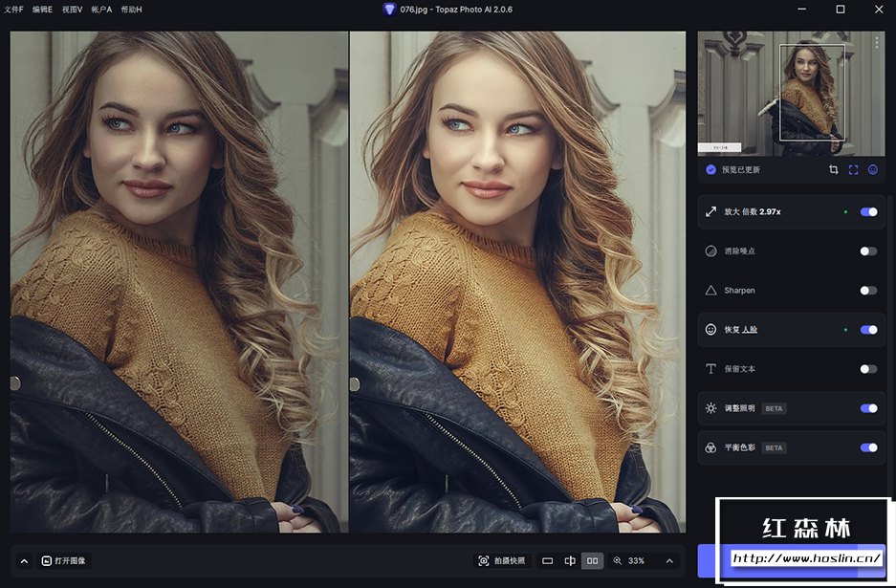Disable the 平衡色彩 toggle
Viewport: 896px width, 588px height.
click(x=868, y=448)
